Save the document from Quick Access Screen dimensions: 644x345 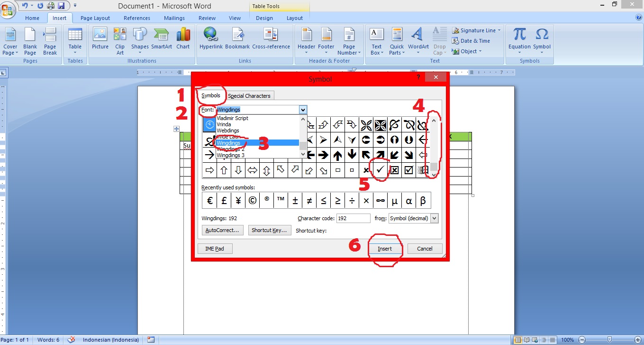pyautogui.click(x=61, y=6)
